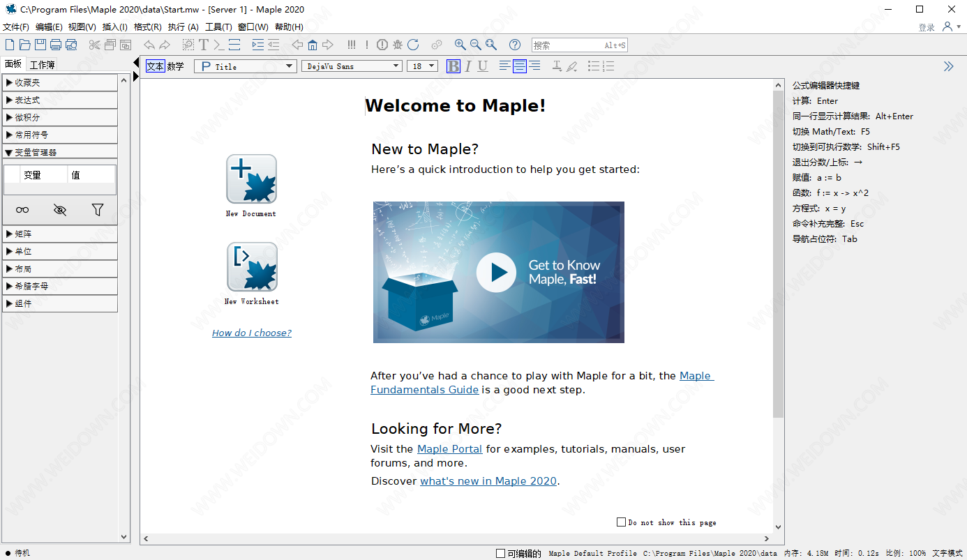Click the New Worksheet button
This screenshot has height=560, width=967.
point(252,267)
